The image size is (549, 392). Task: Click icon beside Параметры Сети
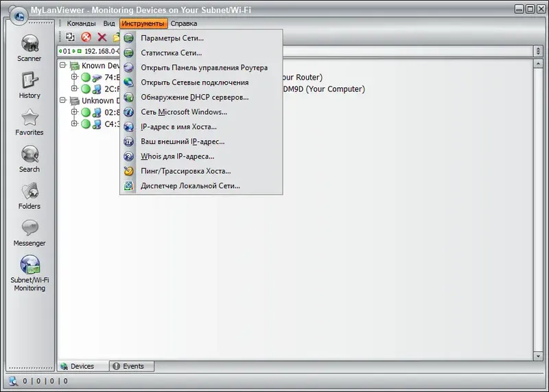[129, 38]
